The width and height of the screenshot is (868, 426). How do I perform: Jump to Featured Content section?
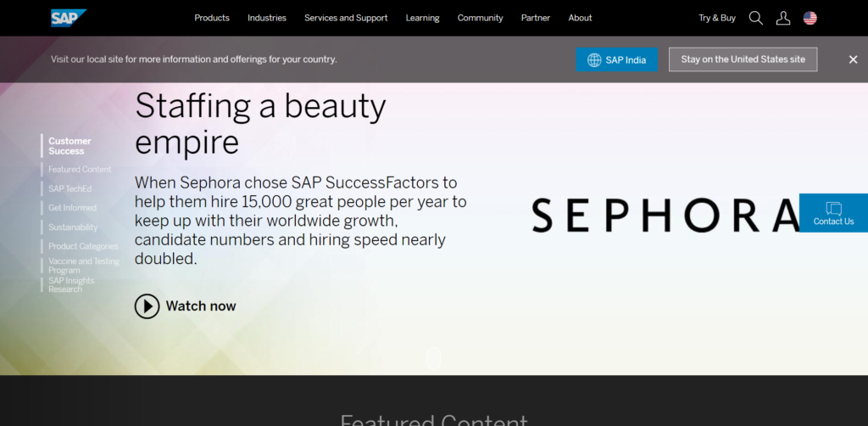(80, 170)
